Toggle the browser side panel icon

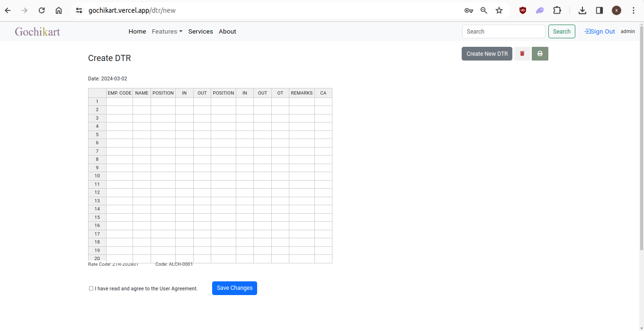[x=599, y=10]
